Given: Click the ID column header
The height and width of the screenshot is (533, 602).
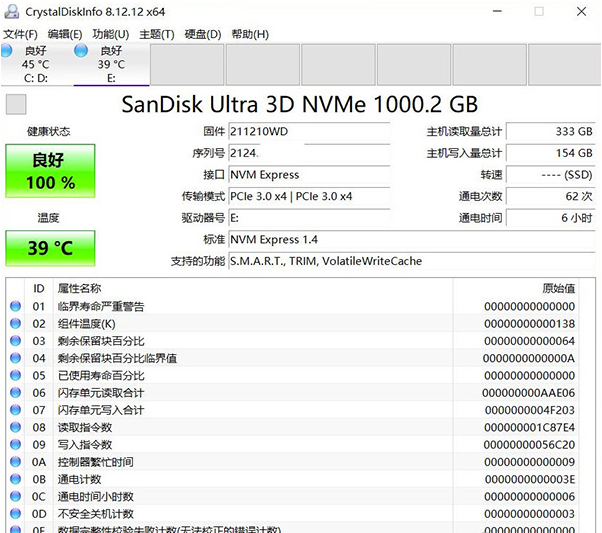Looking at the screenshot, I should point(39,288).
